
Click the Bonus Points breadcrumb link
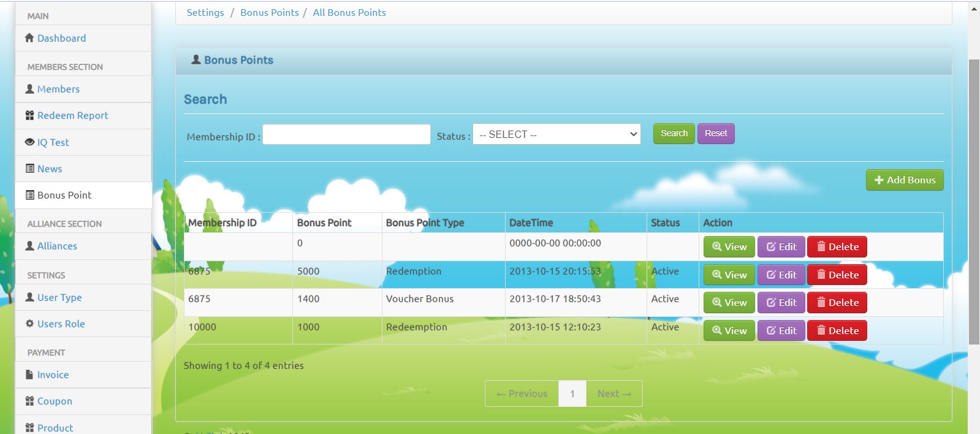(270, 12)
